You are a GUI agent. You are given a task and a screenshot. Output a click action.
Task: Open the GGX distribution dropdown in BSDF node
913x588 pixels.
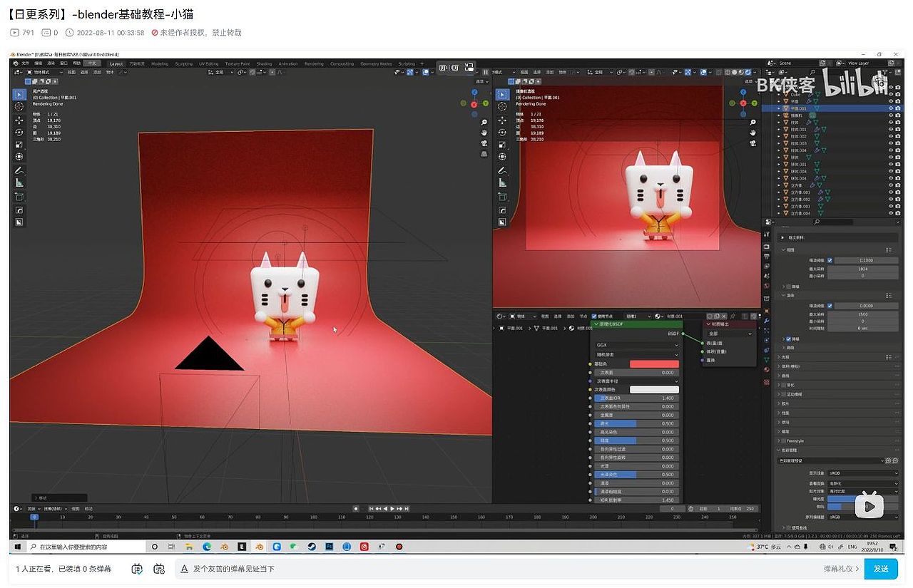[x=635, y=344]
